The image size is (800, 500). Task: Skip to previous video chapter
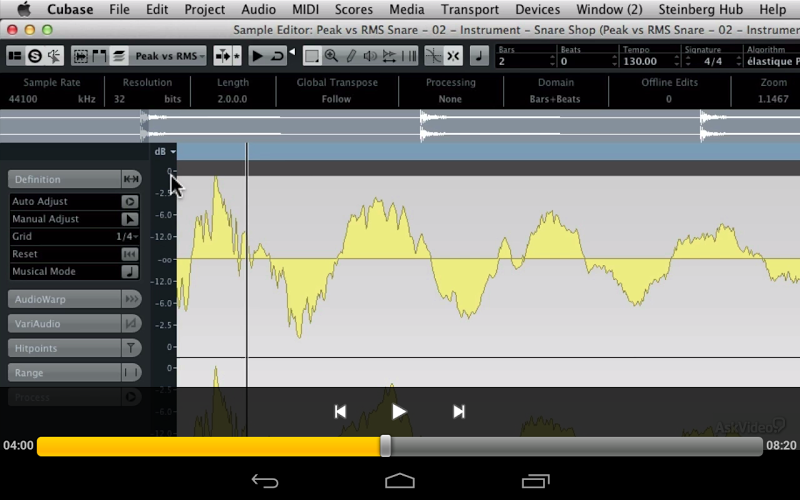coord(340,412)
